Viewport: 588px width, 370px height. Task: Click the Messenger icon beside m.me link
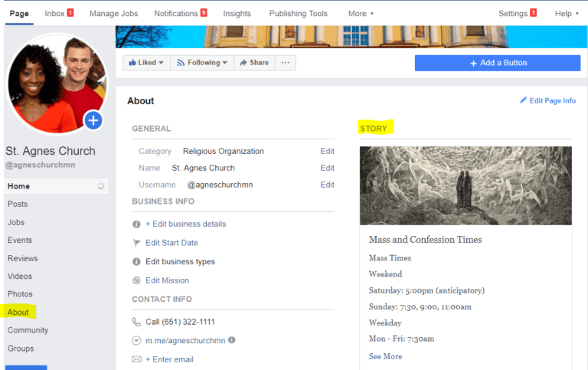click(136, 340)
